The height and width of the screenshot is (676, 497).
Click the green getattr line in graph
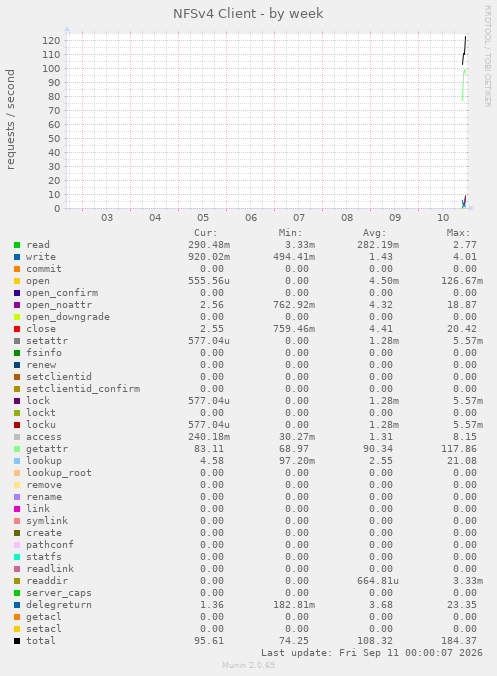tap(463, 84)
